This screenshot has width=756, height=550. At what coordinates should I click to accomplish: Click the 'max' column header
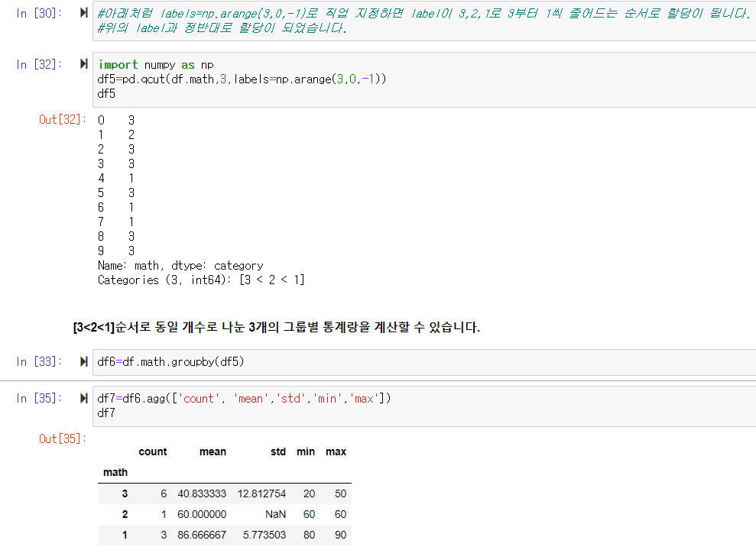[336, 451]
